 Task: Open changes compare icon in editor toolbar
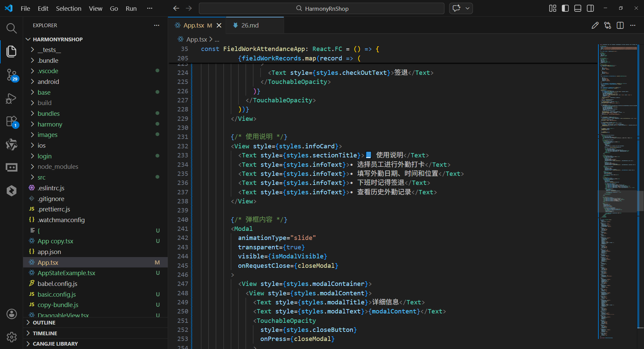[x=607, y=26]
